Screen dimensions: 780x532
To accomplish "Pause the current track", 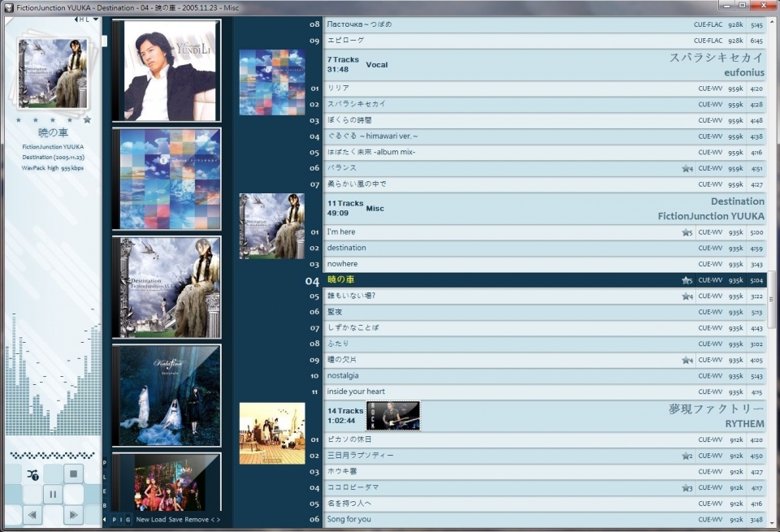I will 53,494.
